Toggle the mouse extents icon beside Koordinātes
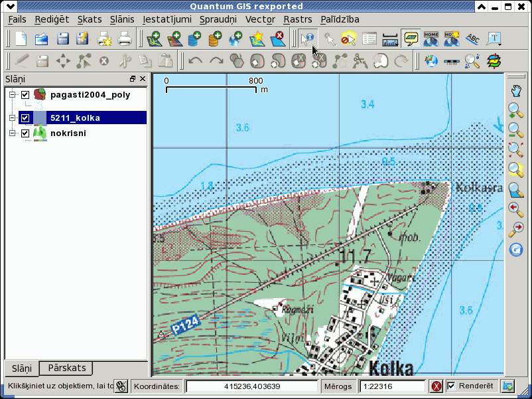This screenshot has width=532, height=399. click(x=121, y=386)
